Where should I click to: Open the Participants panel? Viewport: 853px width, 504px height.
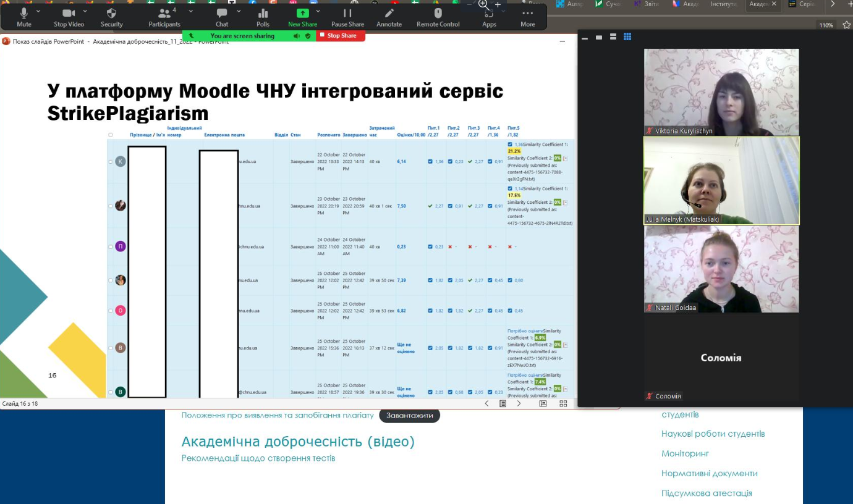click(x=164, y=17)
